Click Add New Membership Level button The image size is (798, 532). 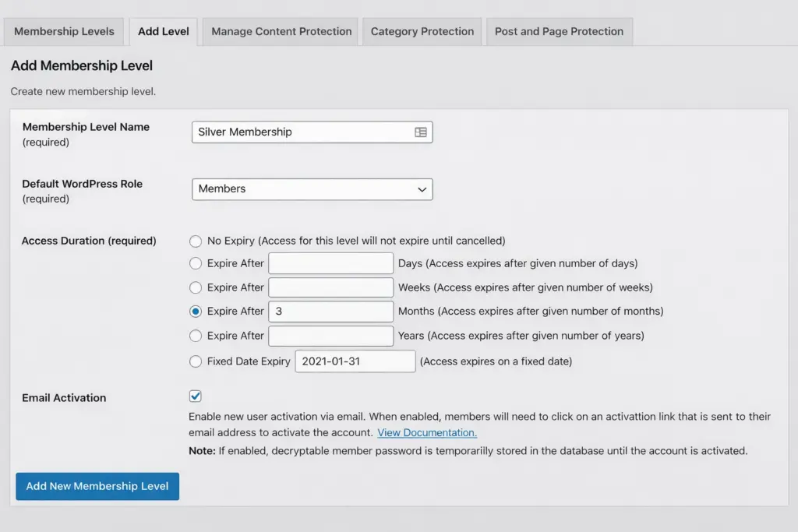click(x=97, y=486)
